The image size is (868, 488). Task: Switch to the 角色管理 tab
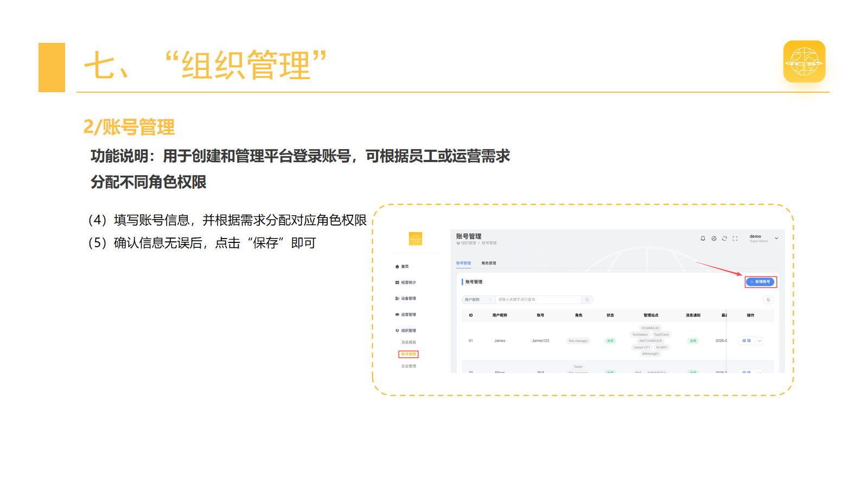[489, 263]
